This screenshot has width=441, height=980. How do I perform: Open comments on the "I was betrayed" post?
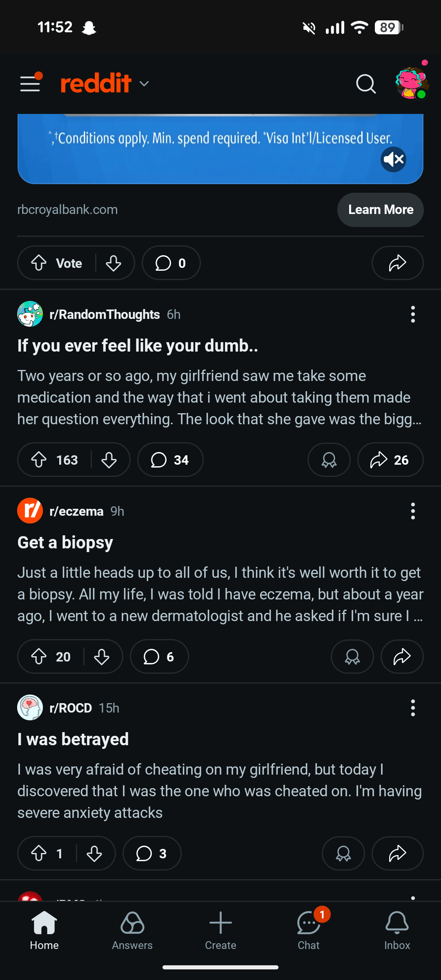pos(151,853)
